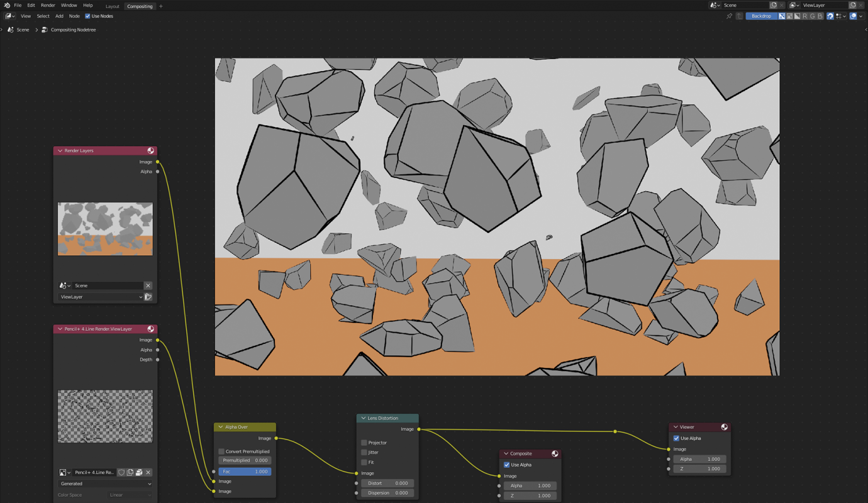Select the RGB channel display icon in backdrop controls

pos(789,16)
